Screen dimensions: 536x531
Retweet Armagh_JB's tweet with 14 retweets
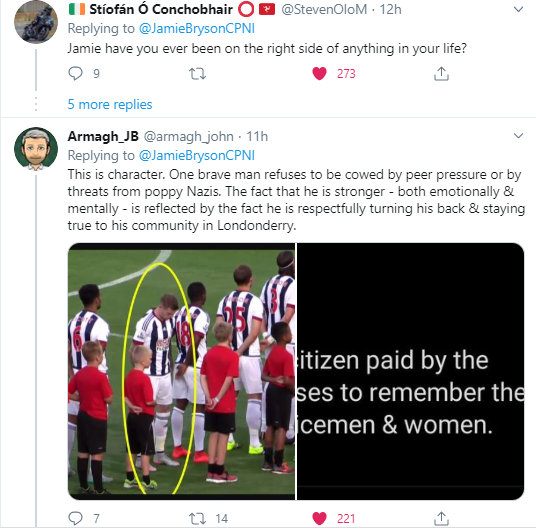(197, 519)
